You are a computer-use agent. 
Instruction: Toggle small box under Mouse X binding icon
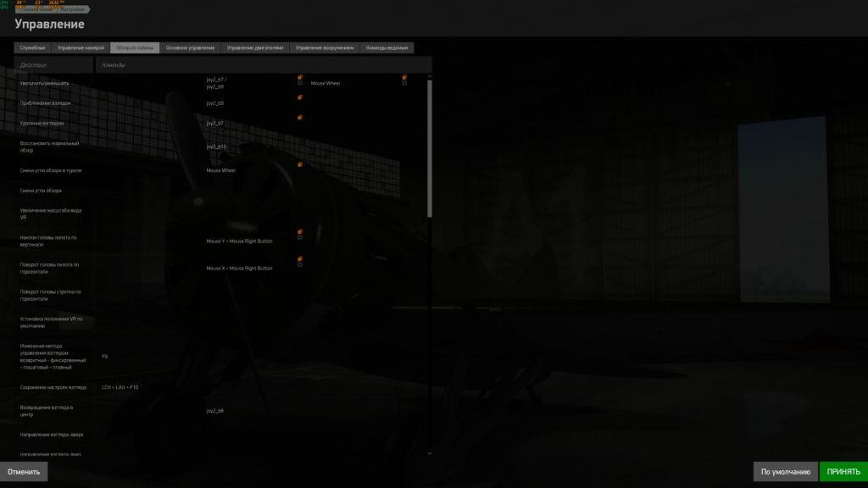click(300, 265)
